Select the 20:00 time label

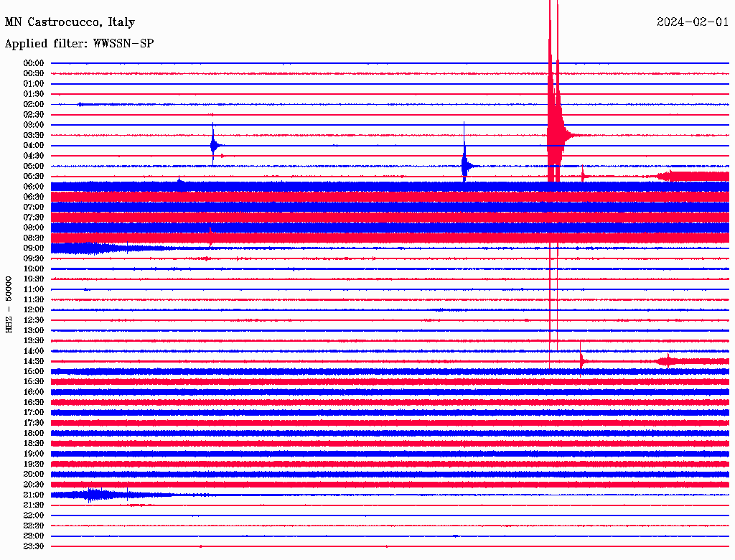point(34,475)
